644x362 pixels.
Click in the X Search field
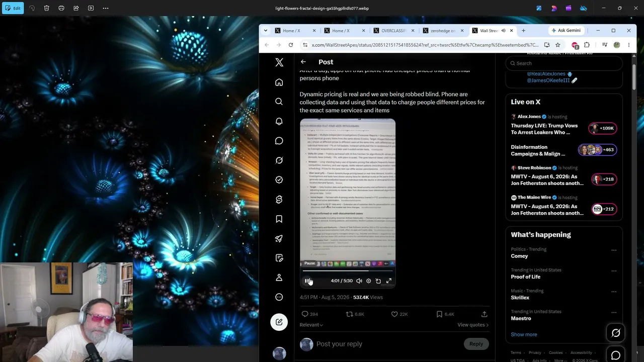point(564,63)
